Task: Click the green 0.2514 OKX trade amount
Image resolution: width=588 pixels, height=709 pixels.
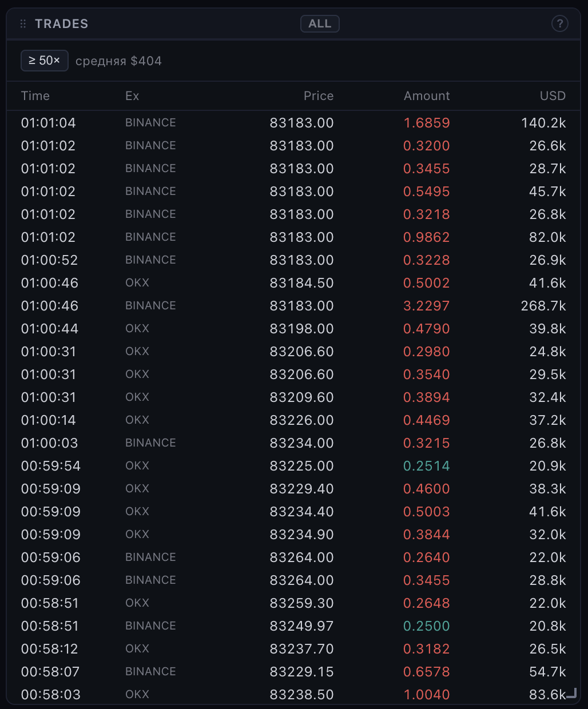Action: click(x=427, y=466)
